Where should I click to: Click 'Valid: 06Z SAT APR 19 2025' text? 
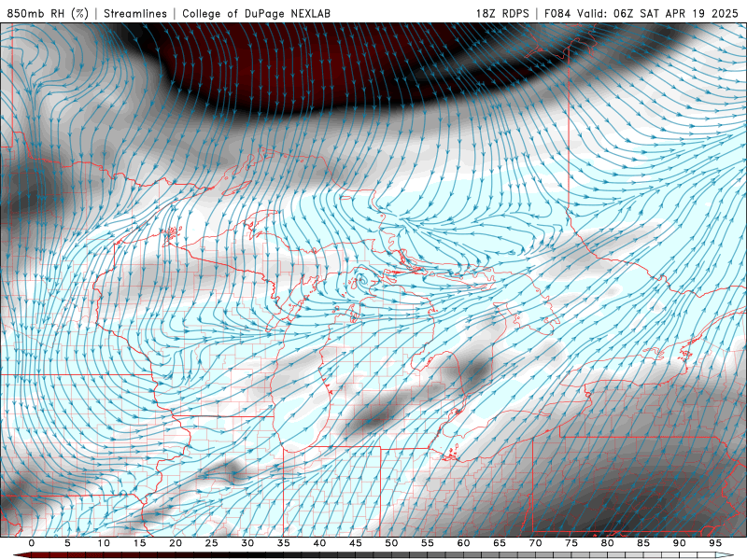657,13
